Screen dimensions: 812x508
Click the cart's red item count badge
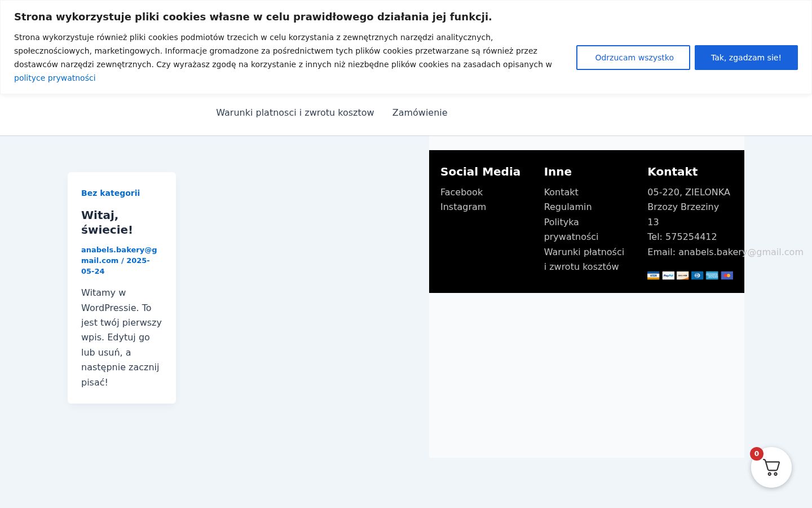[757, 454]
